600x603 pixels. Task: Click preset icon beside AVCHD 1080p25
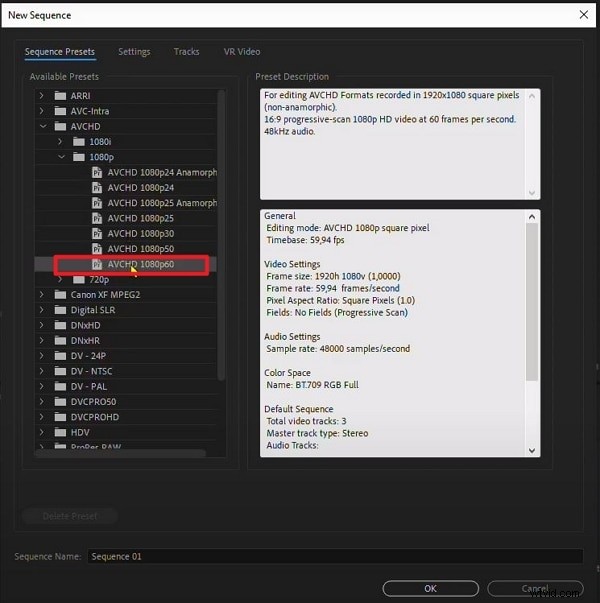tap(97, 218)
